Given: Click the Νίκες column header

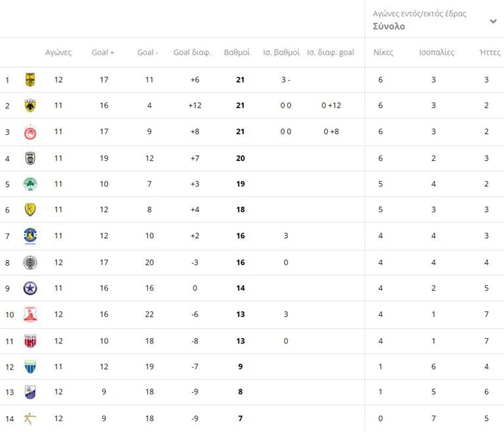Looking at the screenshot, I should (x=383, y=53).
